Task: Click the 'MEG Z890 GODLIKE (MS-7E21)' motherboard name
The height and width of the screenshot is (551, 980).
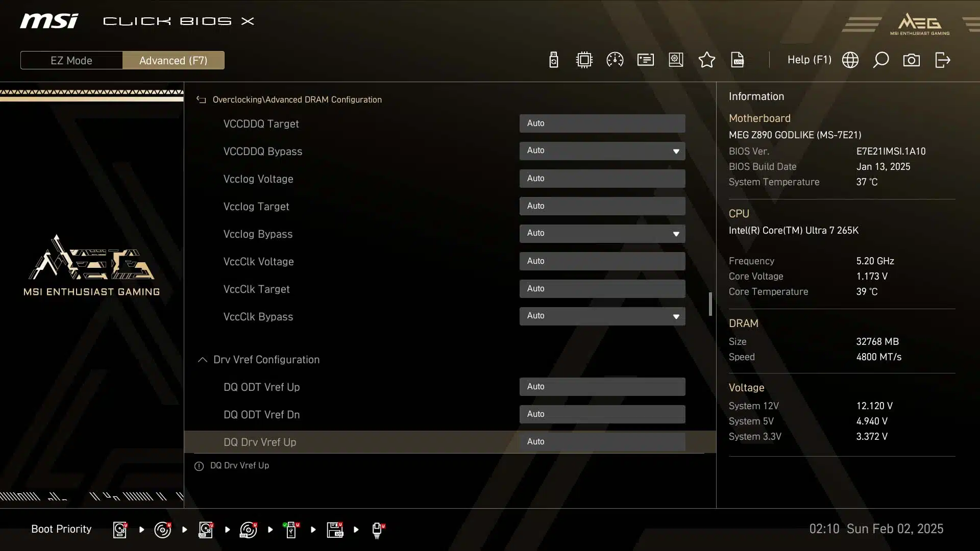Action: pos(795,135)
